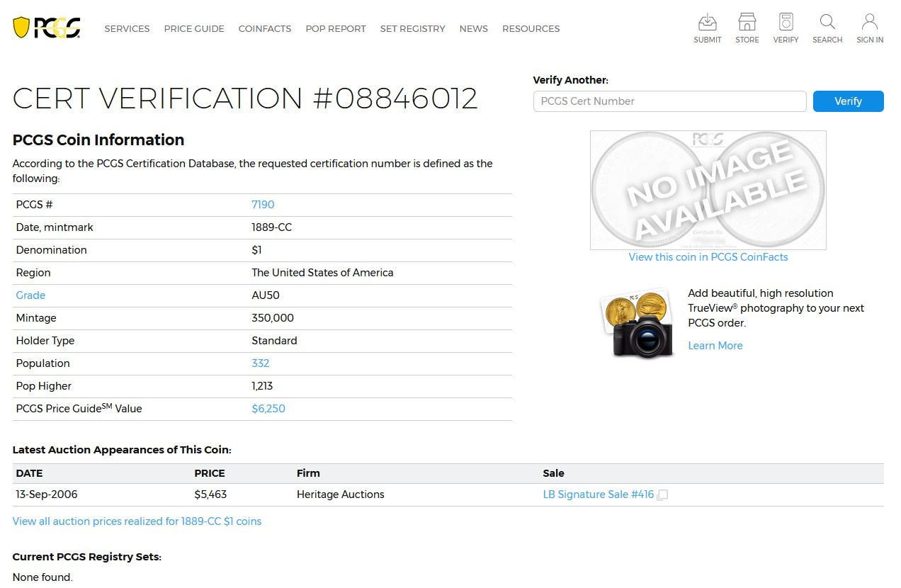Open the Search magnifier icon
901x588 pixels.
(827, 28)
